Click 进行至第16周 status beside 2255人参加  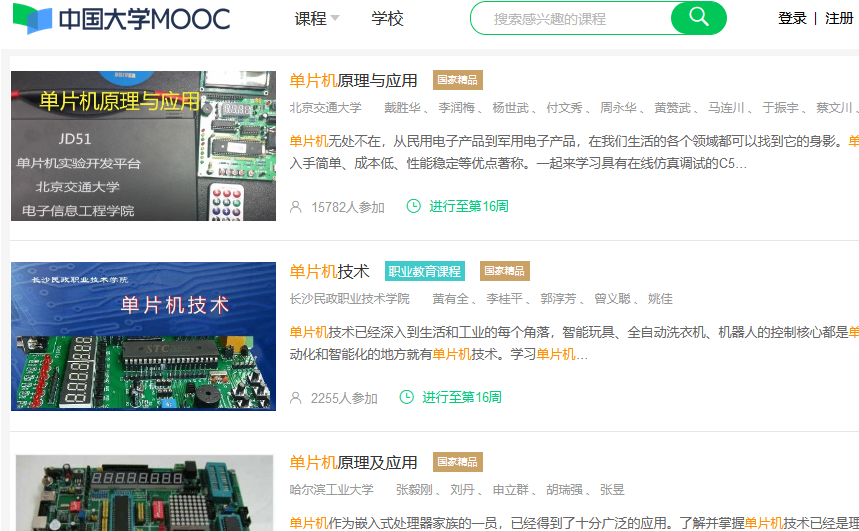(462, 397)
